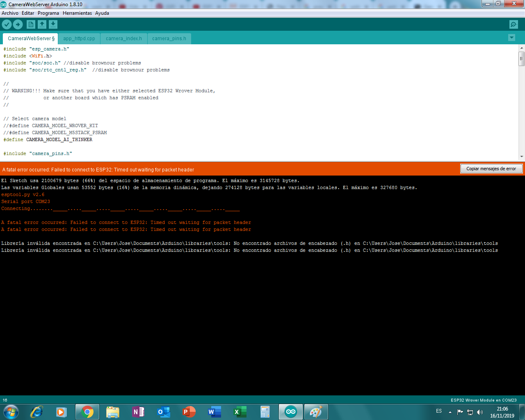525x420 pixels.
Task: Switch to the camera_pins.h tab
Action: tap(169, 39)
